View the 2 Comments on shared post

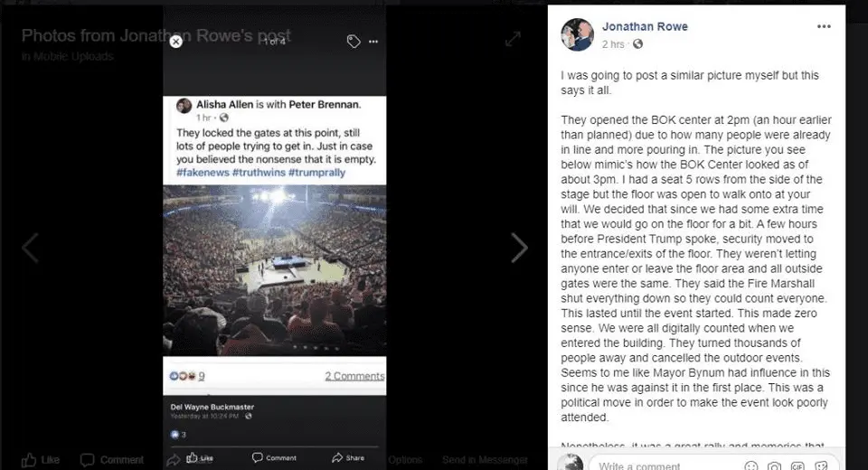354,376
